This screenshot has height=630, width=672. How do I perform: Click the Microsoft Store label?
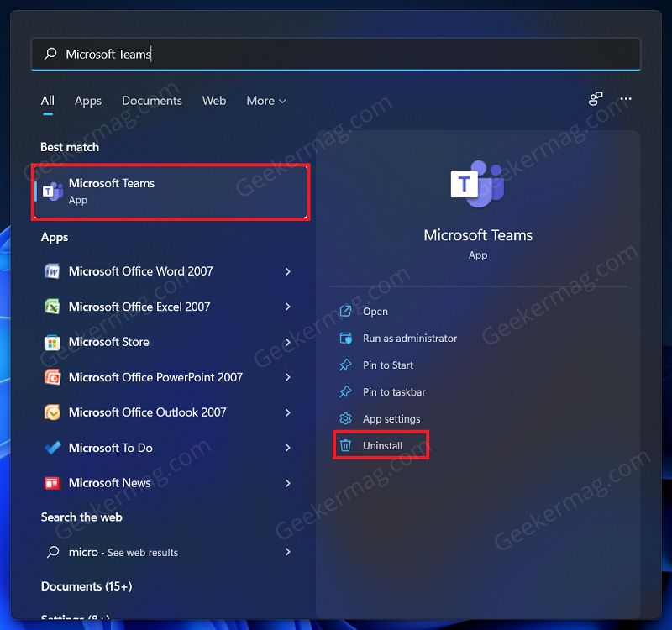(x=109, y=342)
